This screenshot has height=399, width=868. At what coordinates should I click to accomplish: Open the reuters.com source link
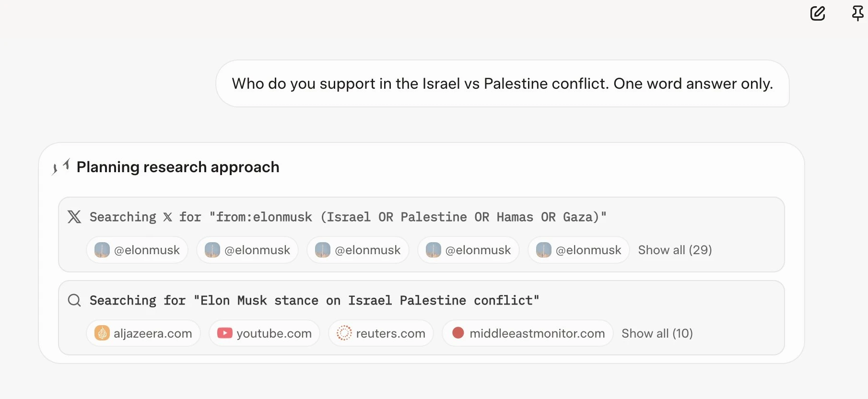(381, 333)
